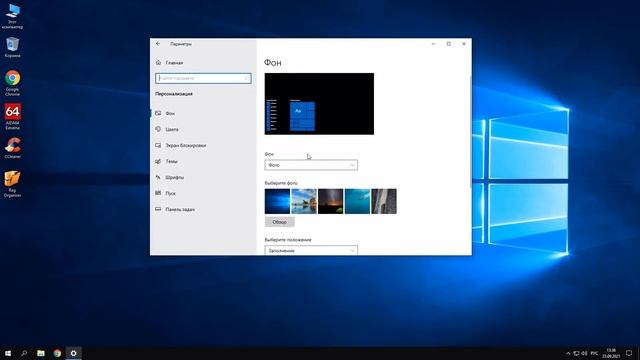Open Этот компьютер desktop icon

click(x=12, y=16)
